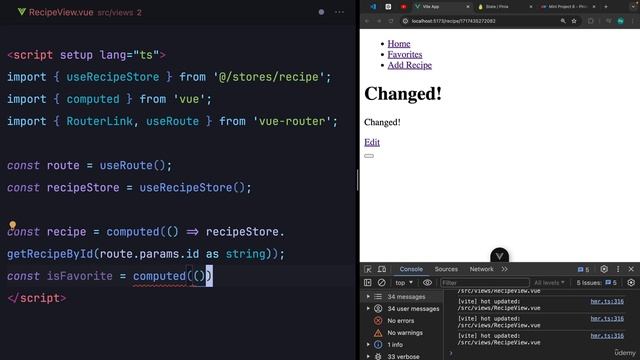This screenshot has width=640, height=360.
Task: Open the Vue devtools floating toggle button
Action: coord(499,256)
